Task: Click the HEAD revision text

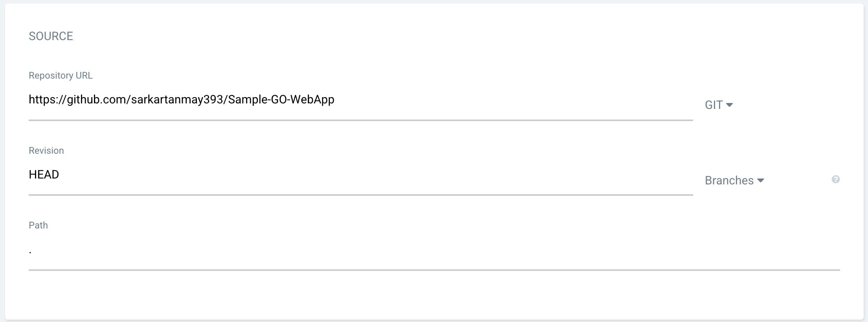Action: 44,175
